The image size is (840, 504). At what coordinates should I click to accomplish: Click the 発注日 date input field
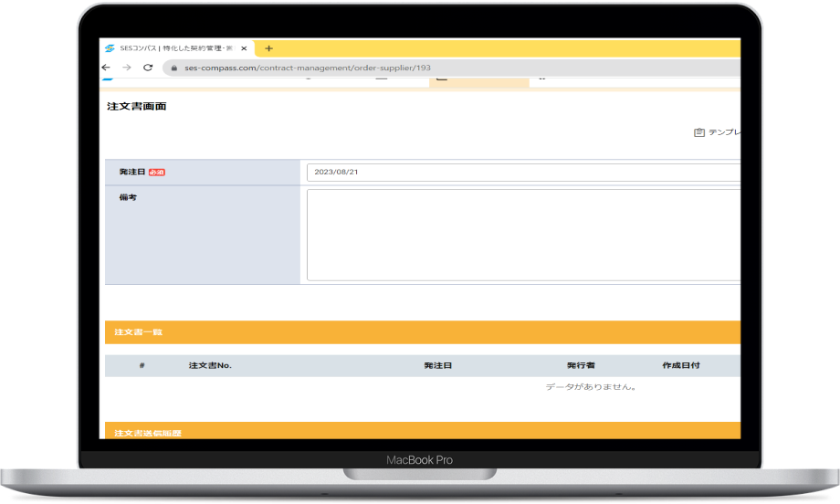[x=523, y=173]
